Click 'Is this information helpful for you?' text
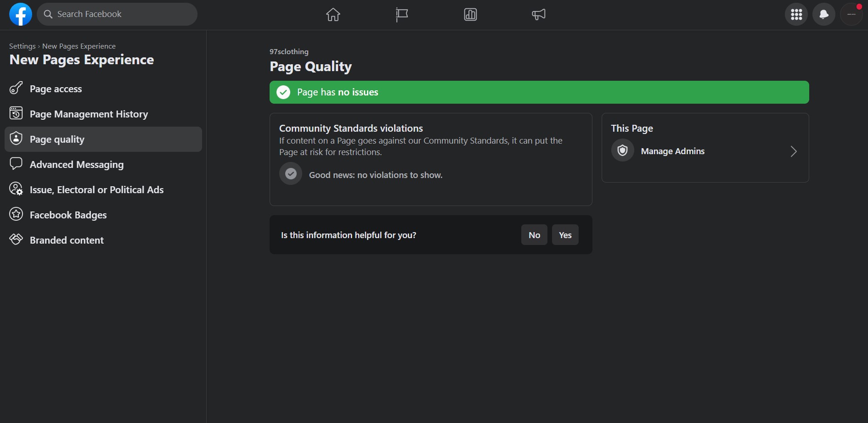Image resolution: width=868 pixels, height=423 pixels. [x=349, y=235]
